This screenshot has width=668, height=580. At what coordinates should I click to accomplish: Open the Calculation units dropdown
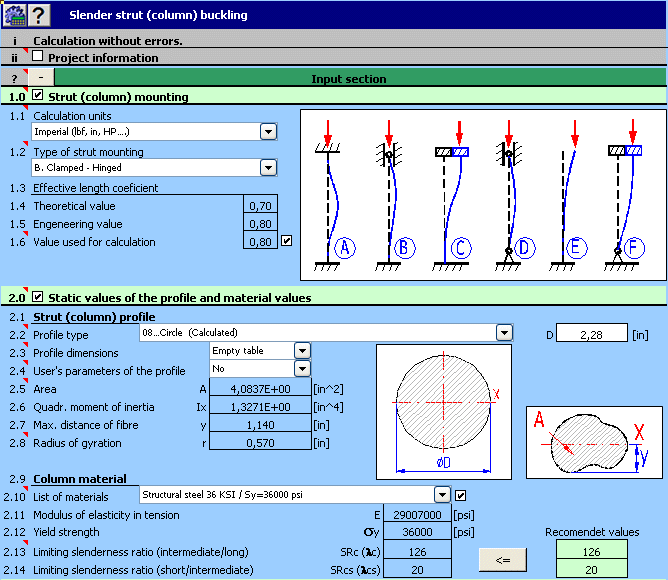(268, 132)
